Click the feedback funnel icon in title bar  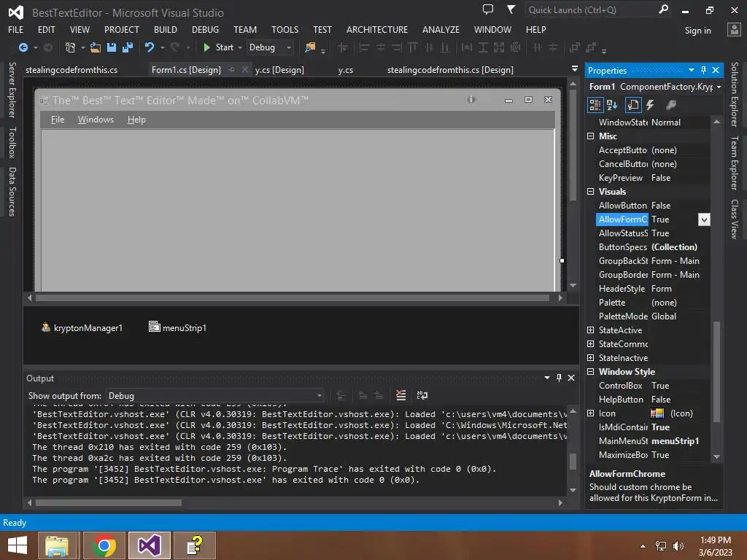(511, 9)
